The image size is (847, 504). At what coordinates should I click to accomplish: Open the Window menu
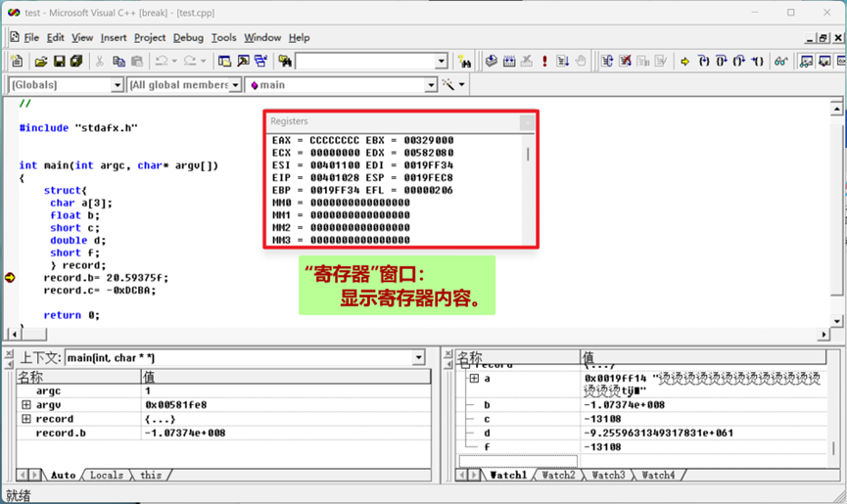pyautogui.click(x=262, y=38)
